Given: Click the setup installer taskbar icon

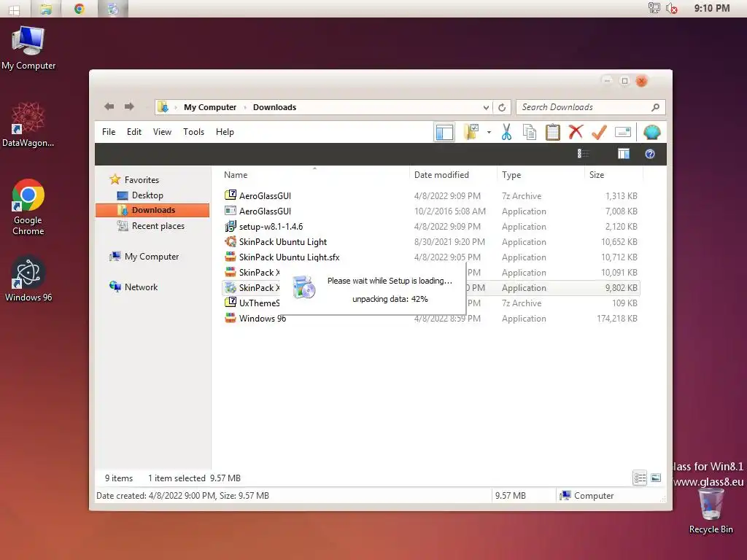Looking at the screenshot, I should point(113,9).
